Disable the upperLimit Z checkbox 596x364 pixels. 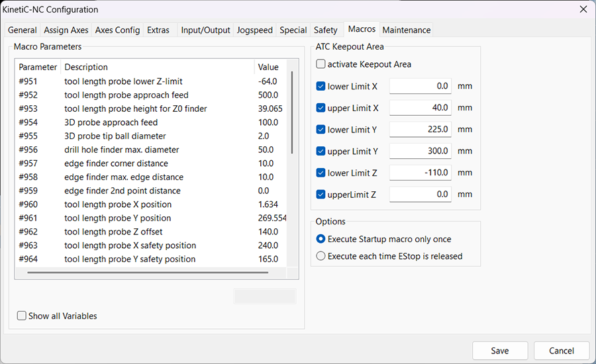click(x=321, y=195)
